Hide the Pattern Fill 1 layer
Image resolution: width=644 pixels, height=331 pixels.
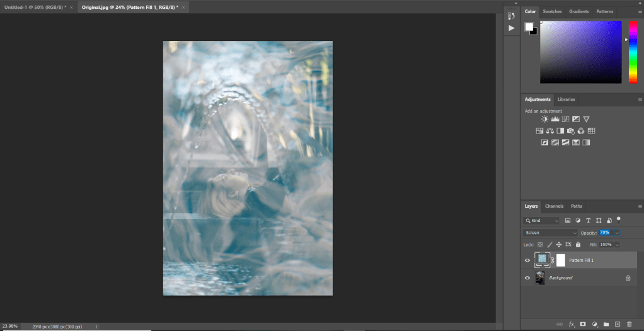527,260
